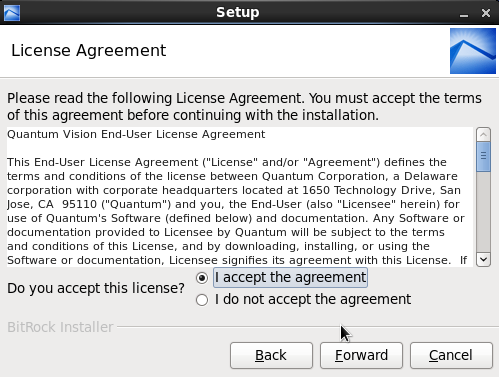Choose 'I do not accept the agreement' option

(x=202, y=300)
